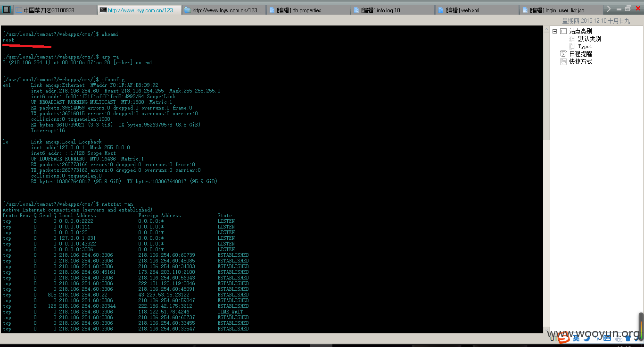Open 快捷方式 shortcuts entry
The height and width of the screenshot is (347, 644).
click(x=580, y=61)
